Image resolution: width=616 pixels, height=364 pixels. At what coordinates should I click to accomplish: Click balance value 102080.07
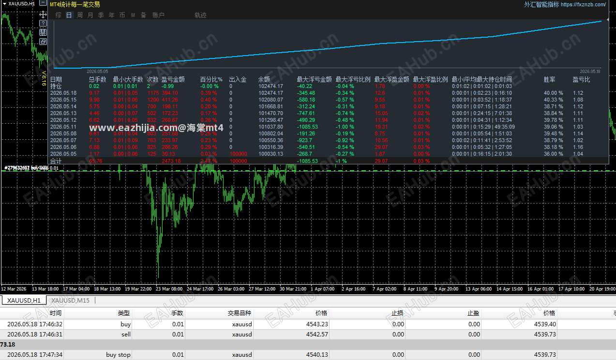click(x=270, y=100)
